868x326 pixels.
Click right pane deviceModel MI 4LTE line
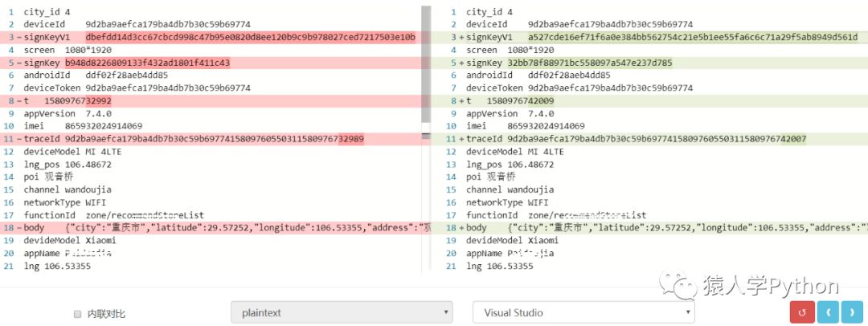pyautogui.click(x=515, y=152)
